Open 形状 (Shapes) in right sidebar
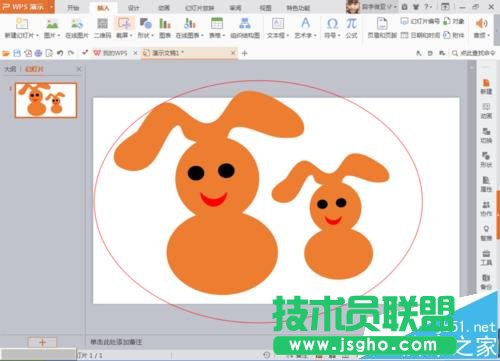 coord(486,160)
